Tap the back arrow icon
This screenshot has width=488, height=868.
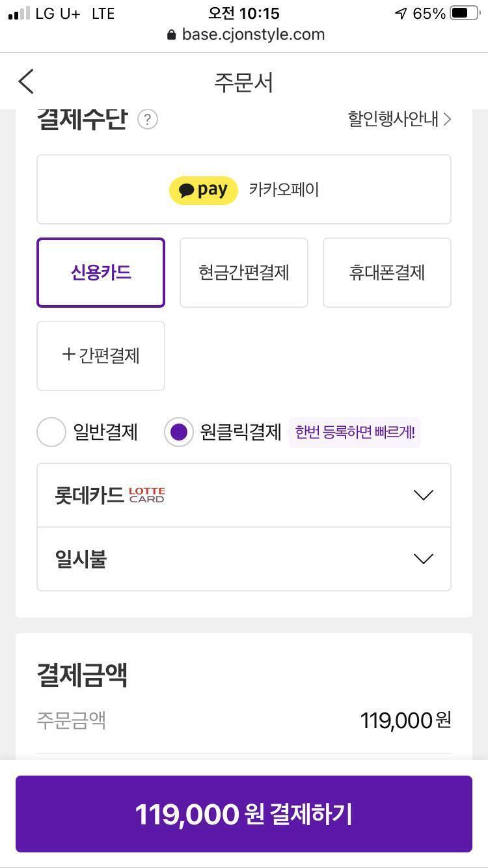coord(26,82)
